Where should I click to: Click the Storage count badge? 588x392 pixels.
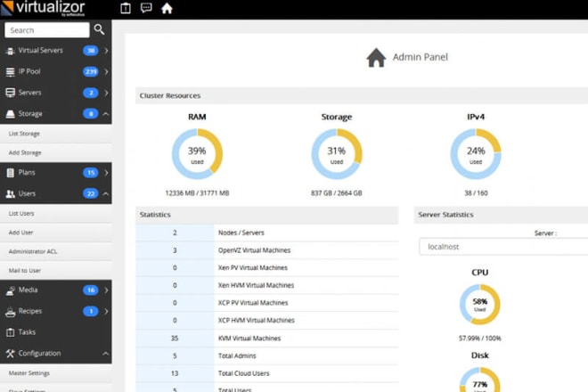pos(90,114)
